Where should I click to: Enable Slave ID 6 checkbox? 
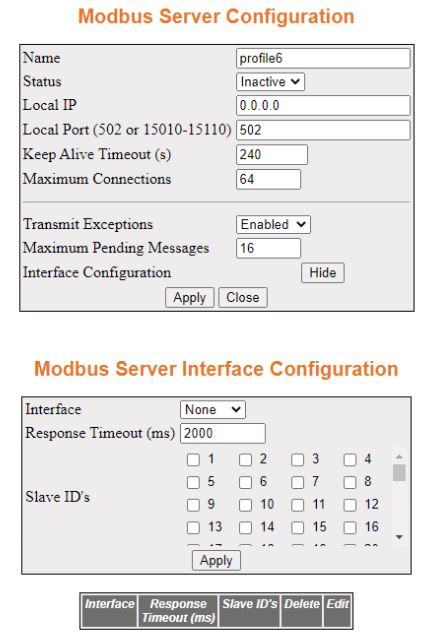[245, 482]
